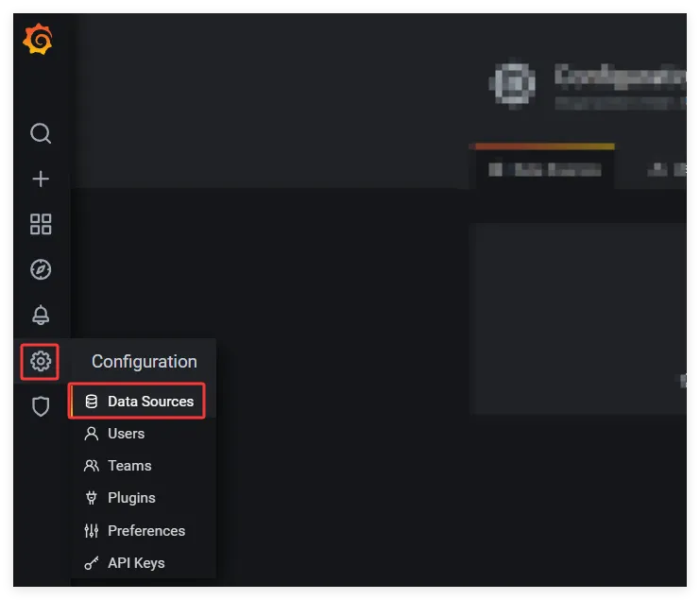The width and height of the screenshot is (700, 600).
Task: Click the Alerting bell icon
Action: pyautogui.click(x=41, y=315)
